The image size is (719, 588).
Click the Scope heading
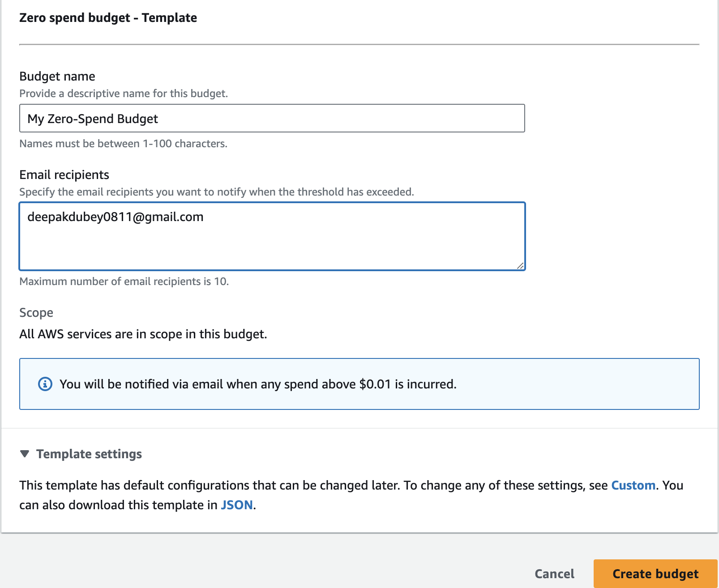pyautogui.click(x=36, y=312)
